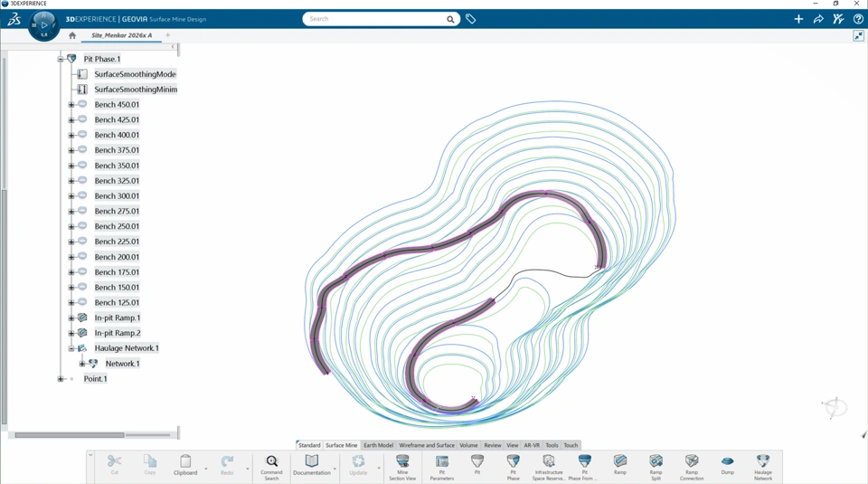Select the Ramp tool

click(620, 465)
